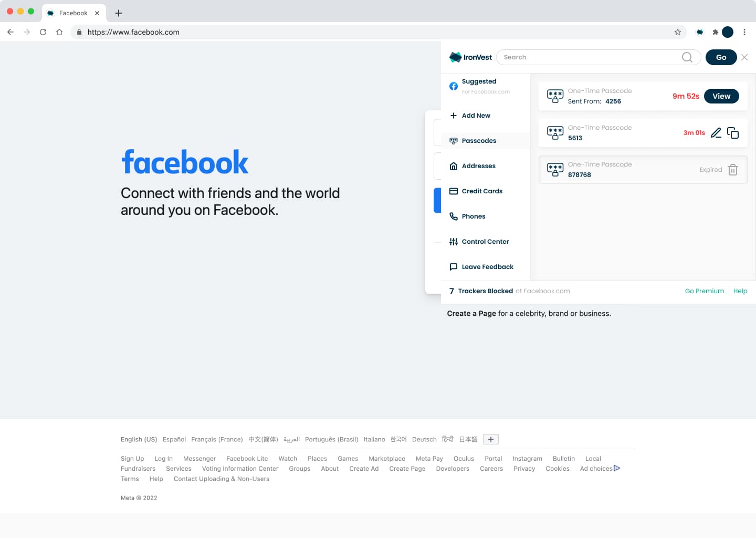Image resolution: width=756 pixels, height=538 pixels.
Task: Navigate back in browser history
Action: coord(10,32)
